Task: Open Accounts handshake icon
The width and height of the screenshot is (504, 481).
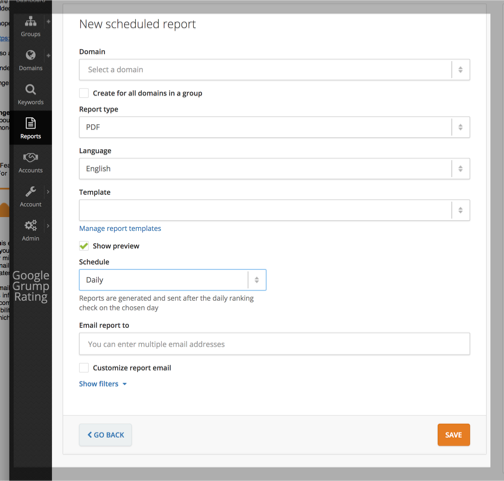Action: pos(30,157)
